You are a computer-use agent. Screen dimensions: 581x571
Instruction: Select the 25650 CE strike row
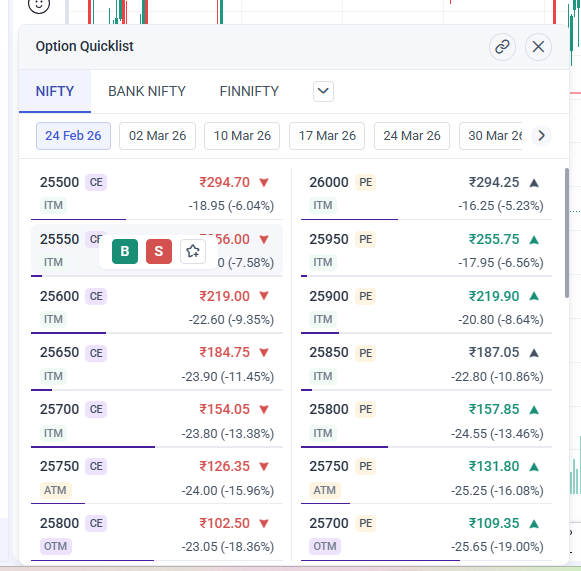click(157, 364)
